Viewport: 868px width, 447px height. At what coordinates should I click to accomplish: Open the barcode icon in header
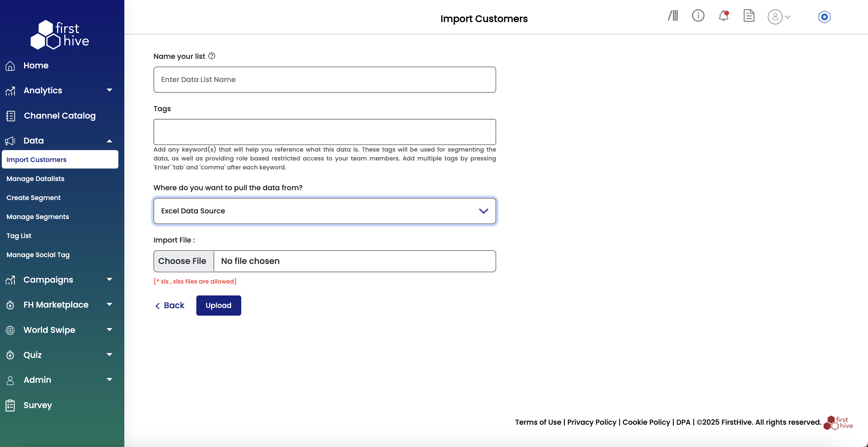point(673,15)
